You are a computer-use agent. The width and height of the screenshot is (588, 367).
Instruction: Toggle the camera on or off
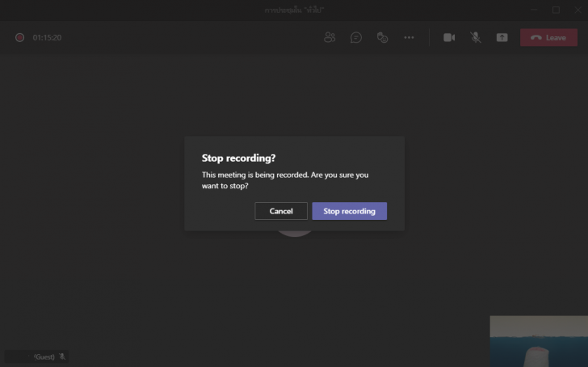[x=449, y=37]
